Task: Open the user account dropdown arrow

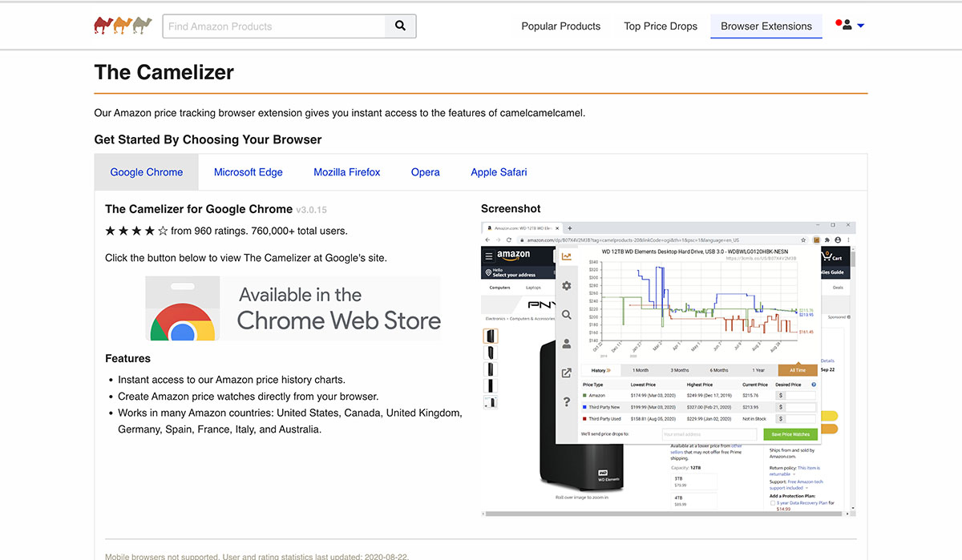Action: [x=859, y=25]
